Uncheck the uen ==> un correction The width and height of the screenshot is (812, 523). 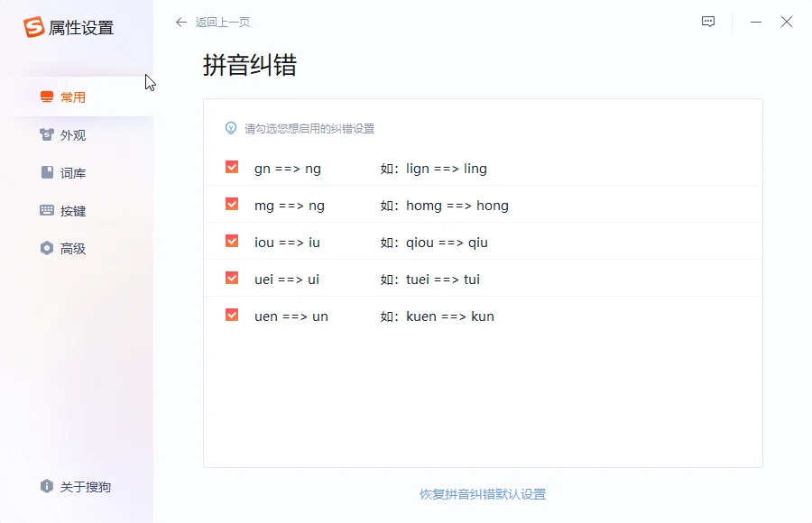point(231,315)
